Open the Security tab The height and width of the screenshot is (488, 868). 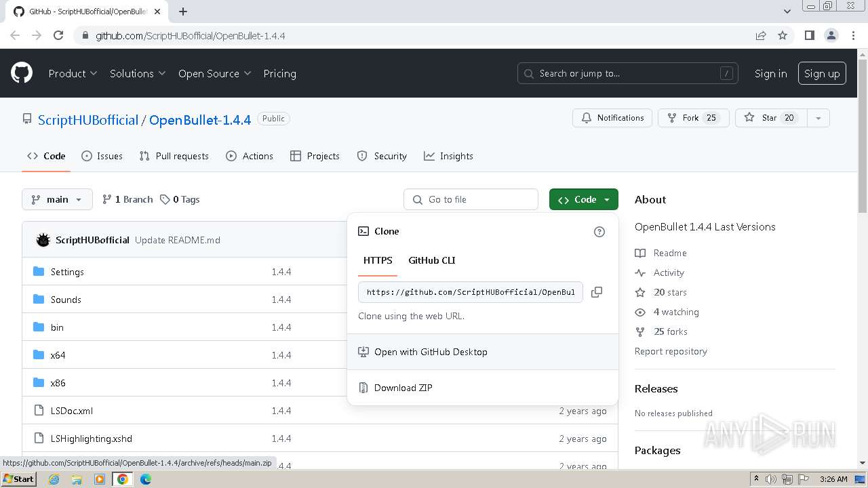(x=382, y=156)
